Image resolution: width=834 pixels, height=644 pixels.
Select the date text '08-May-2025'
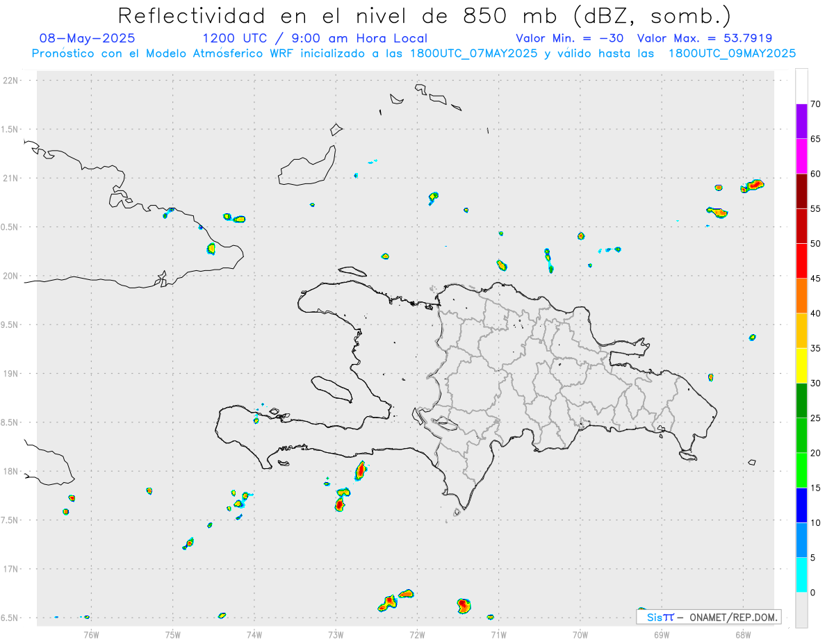point(87,38)
